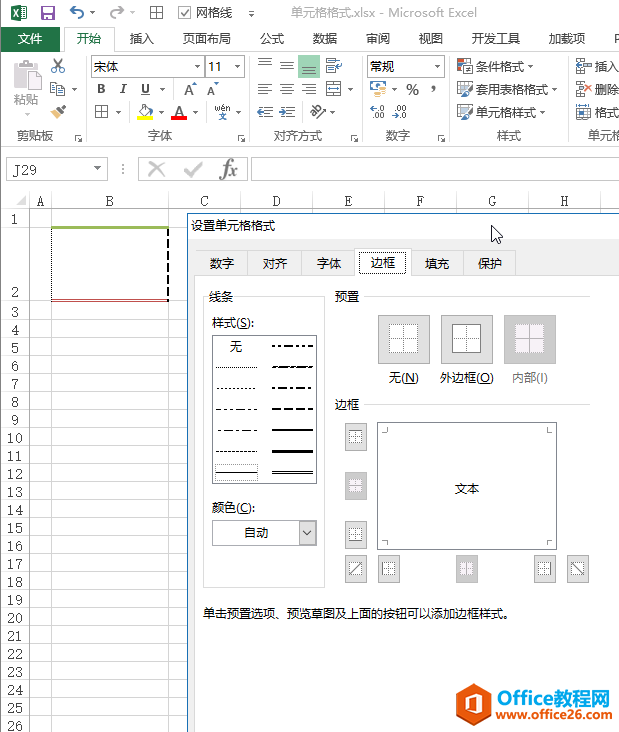Click the Cut scissors icon
The image size is (619, 732).
[58, 66]
